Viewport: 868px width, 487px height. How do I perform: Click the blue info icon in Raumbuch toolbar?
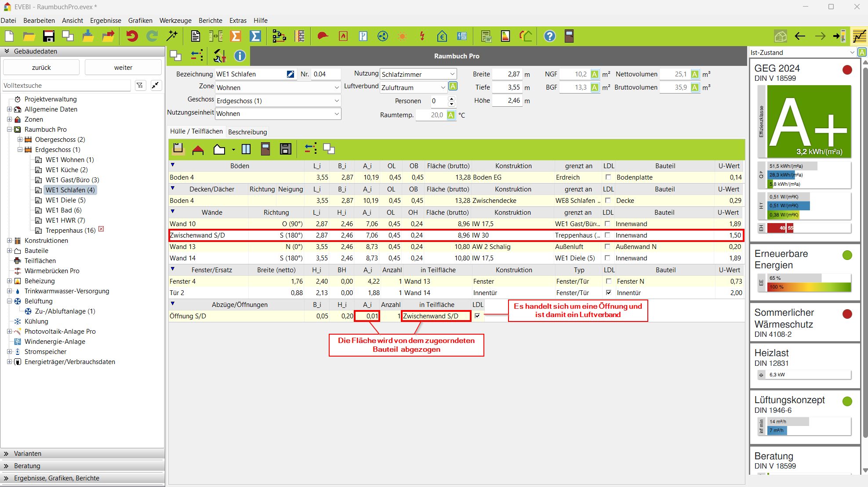point(240,56)
